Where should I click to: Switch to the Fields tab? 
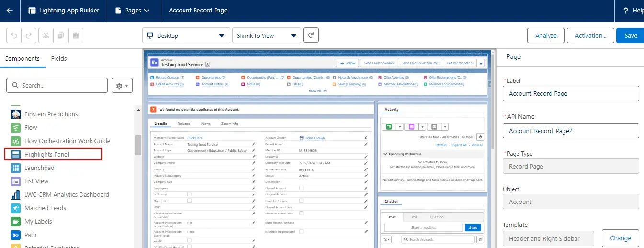click(x=59, y=58)
